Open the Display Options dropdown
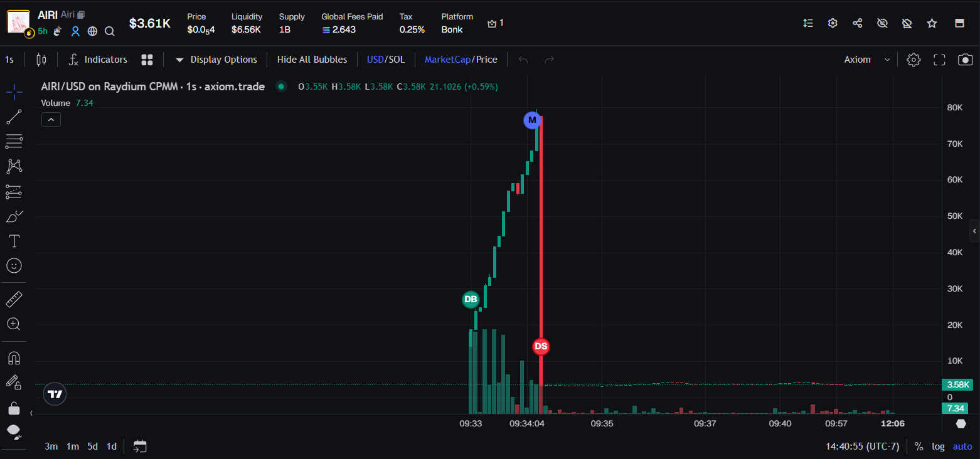 tap(216, 60)
